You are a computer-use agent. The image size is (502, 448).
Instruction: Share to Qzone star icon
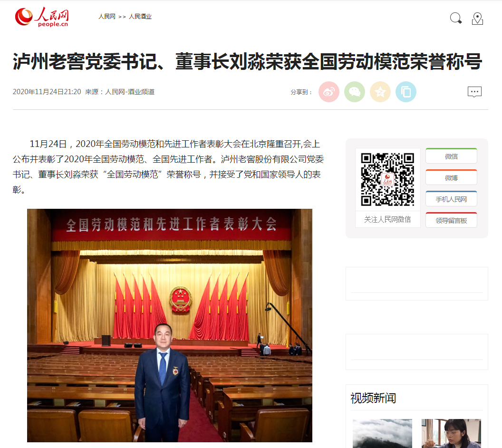pyautogui.click(x=380, y=92)
